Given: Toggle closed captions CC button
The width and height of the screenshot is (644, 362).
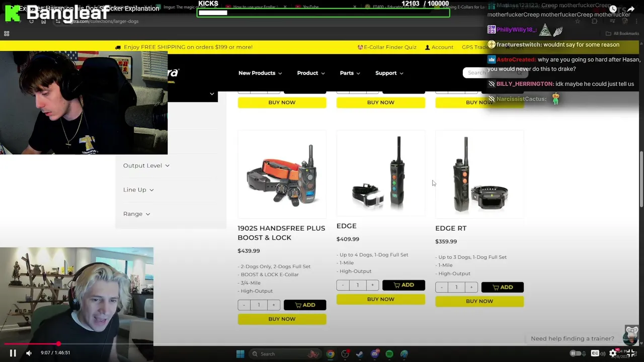Looking at the screenshot, I should click(595, 353).
